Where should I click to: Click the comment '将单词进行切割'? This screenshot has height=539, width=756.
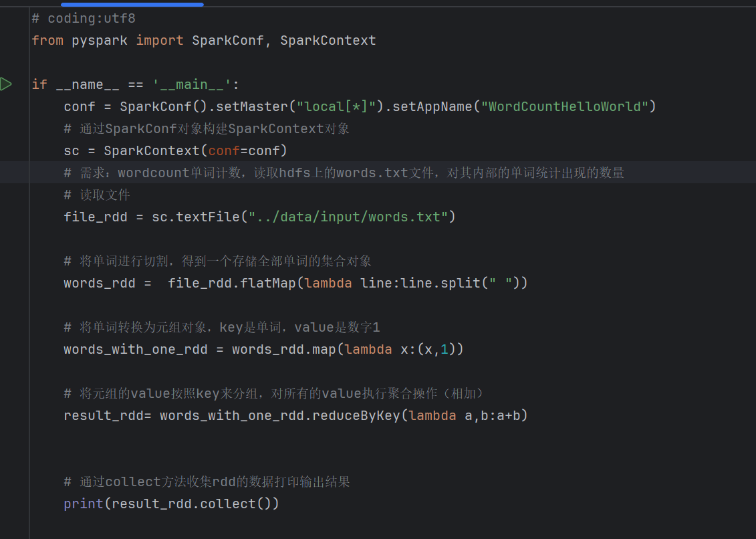pos(124,261)
